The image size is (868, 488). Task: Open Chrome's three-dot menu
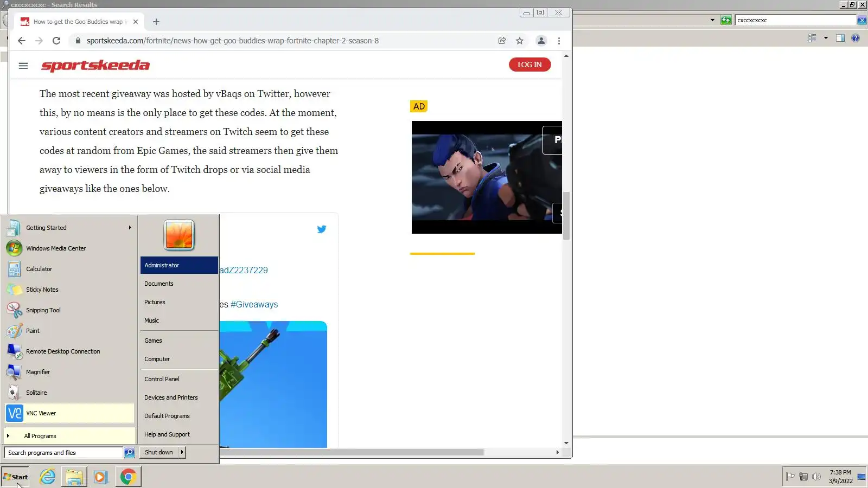(559, 41)
